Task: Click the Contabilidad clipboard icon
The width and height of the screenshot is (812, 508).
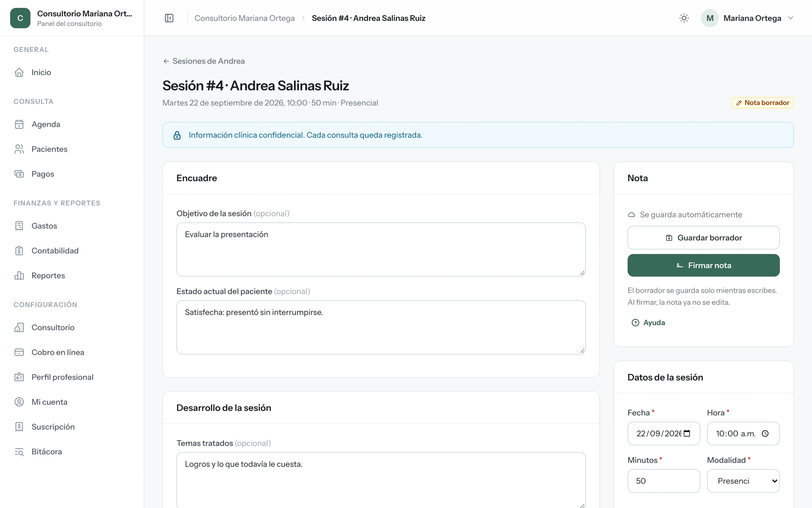Action: (x=19, y=251)
